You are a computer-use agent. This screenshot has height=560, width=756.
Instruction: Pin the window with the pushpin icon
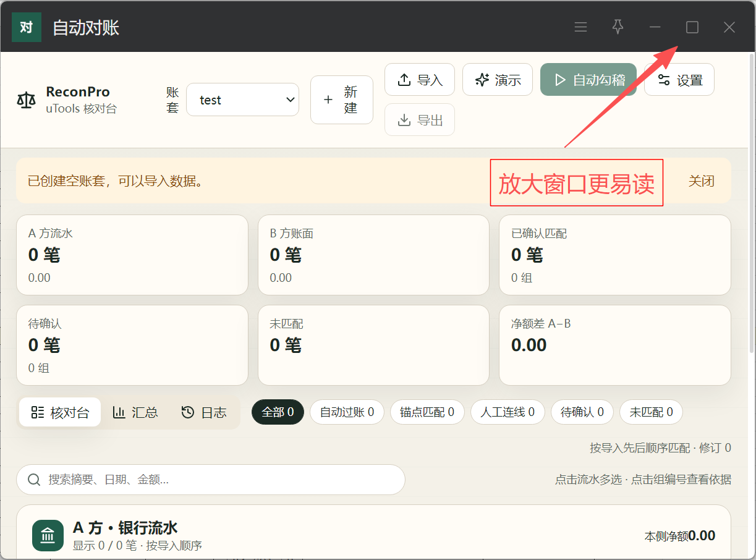click(618, 27)
